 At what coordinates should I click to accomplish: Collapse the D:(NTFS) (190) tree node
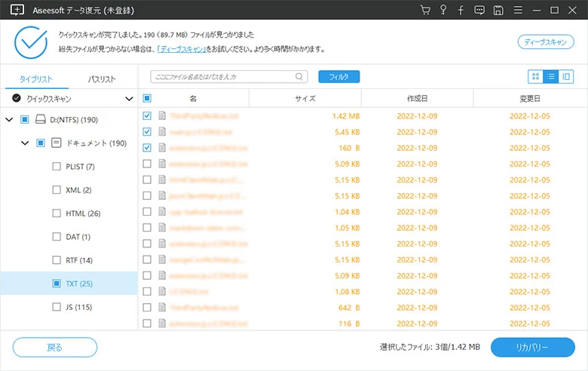(x=10, y=120)
